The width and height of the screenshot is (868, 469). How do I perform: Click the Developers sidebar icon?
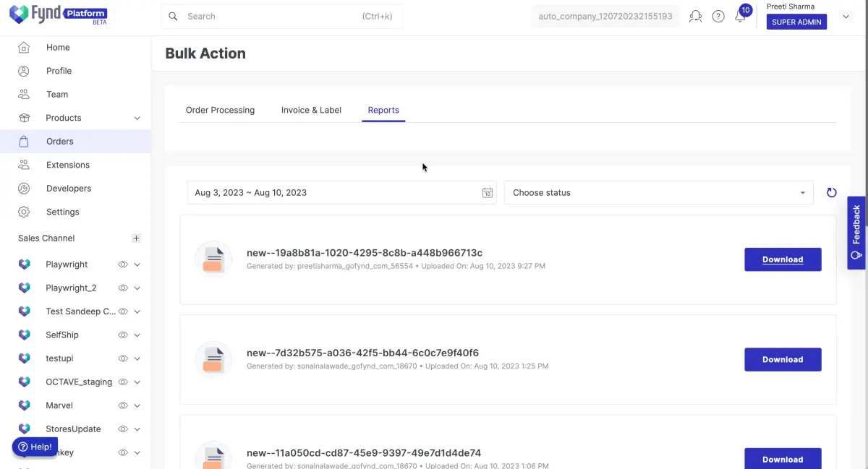point(24,189)
